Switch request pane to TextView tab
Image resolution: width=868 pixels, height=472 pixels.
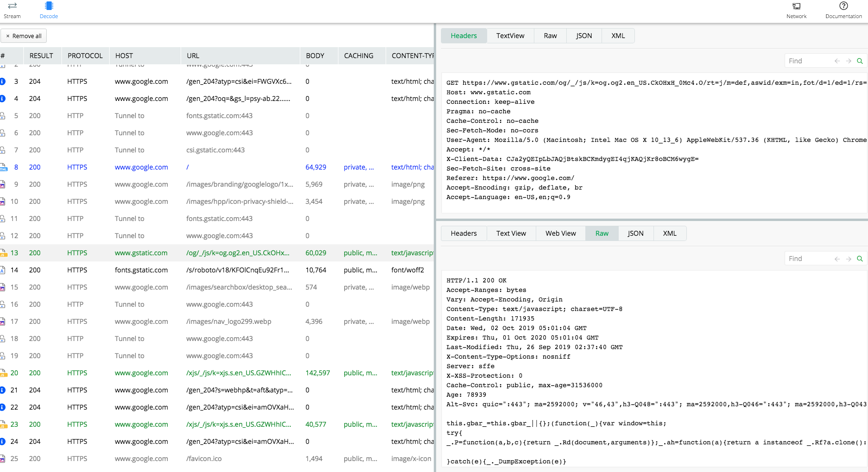[x=510, y=36]
